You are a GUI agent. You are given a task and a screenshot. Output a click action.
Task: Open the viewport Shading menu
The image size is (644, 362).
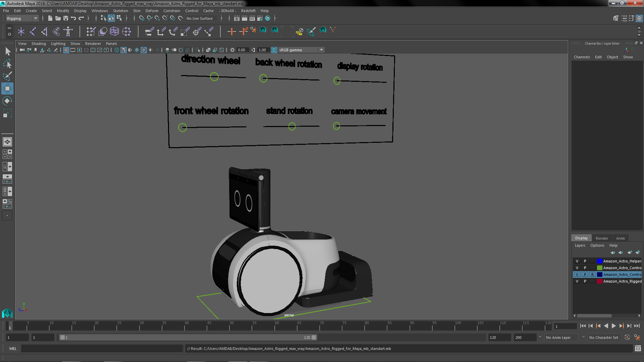coord(39,44)
